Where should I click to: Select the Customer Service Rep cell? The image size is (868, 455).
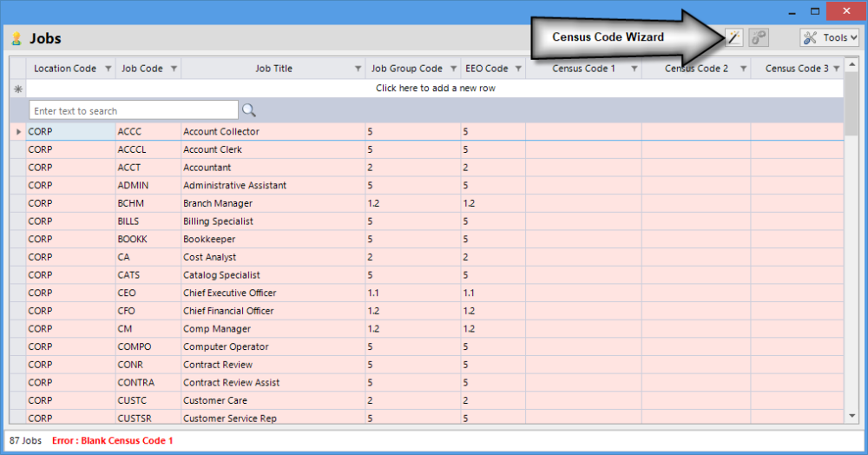click(x=273, y=419)
